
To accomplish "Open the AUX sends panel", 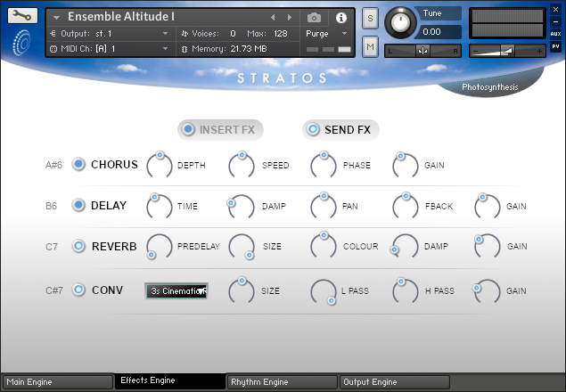I will click(555, 34).
